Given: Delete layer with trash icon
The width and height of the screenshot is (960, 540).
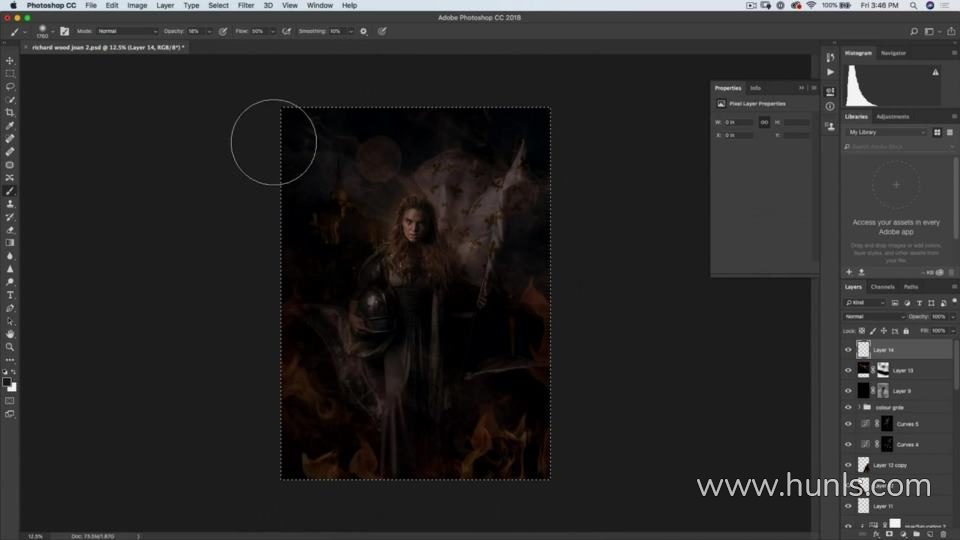Looking at the screenshot, I should point(943,534).
